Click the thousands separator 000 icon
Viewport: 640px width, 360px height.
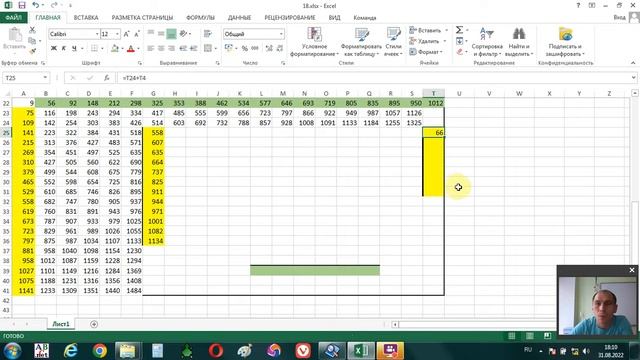tap(255, 48)
